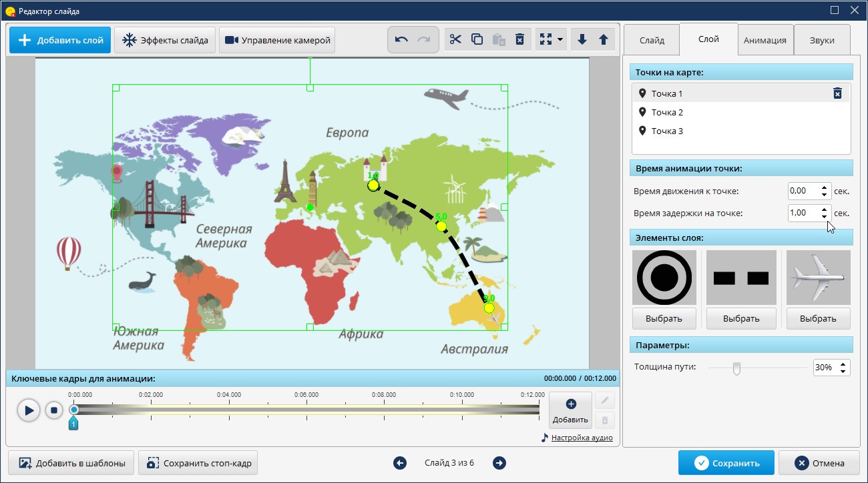Viewport: 868px width, 483px height.
Task: Open Эффекты слайда
Action: pos(165,40)
